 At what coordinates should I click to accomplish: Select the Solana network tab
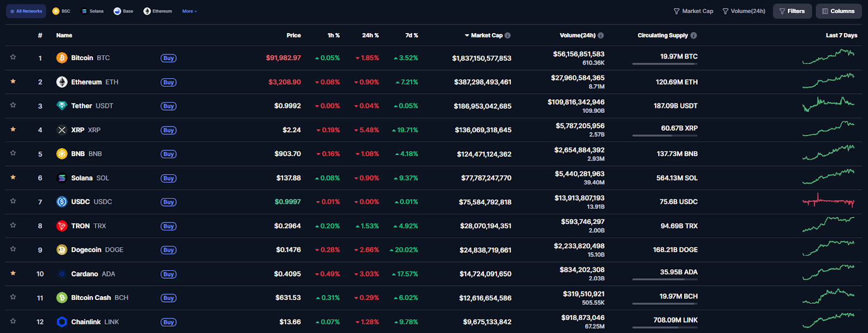[x=92, y=11]
